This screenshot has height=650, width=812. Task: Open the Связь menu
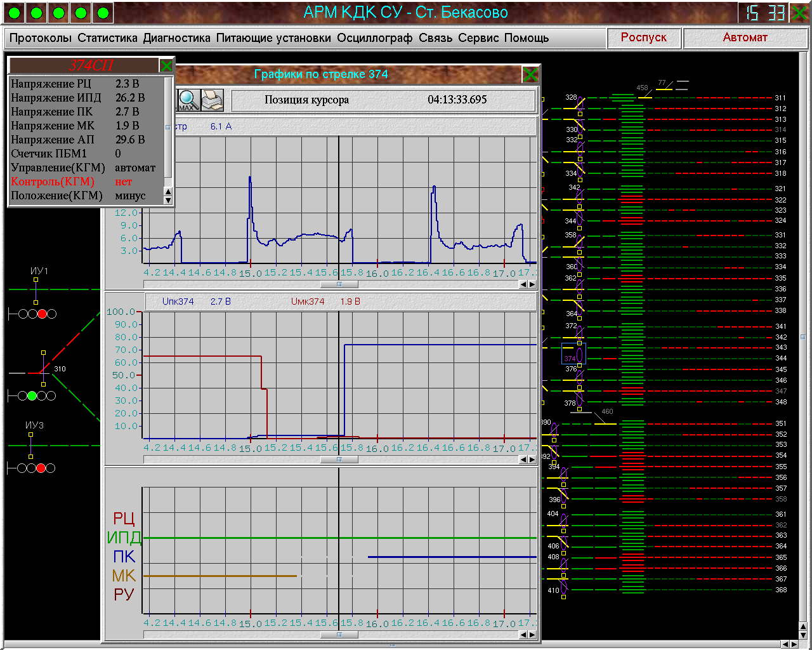[x=435, y=38]
